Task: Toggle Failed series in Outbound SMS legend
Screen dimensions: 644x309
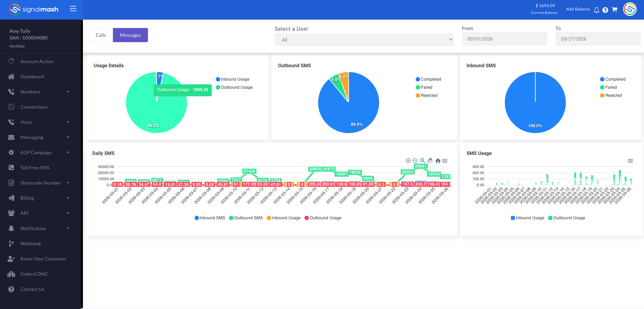Action: click(x=424, y=87)
